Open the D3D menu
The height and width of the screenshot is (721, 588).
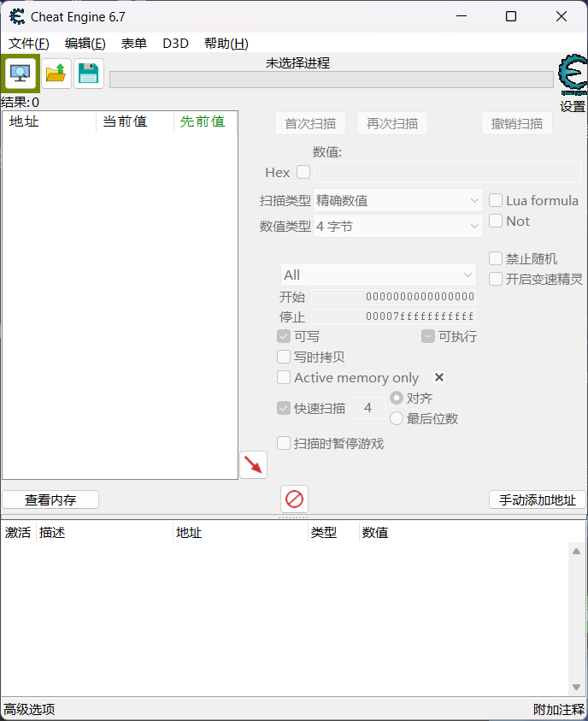175,44
